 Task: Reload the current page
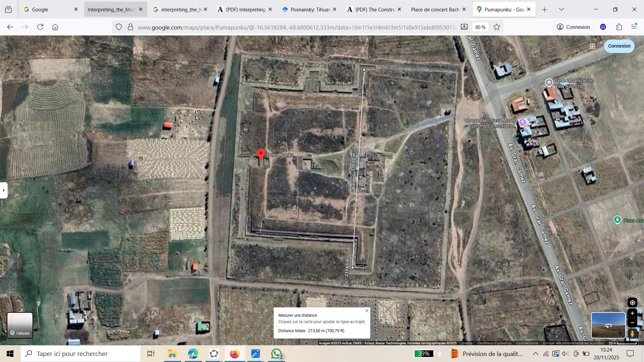pyautogui.click(x=40, y=27)
